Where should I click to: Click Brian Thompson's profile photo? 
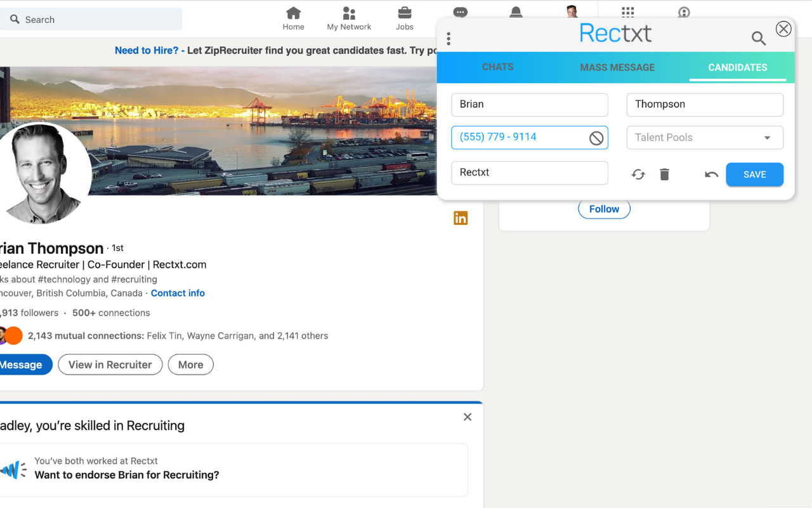click(43, 173)
